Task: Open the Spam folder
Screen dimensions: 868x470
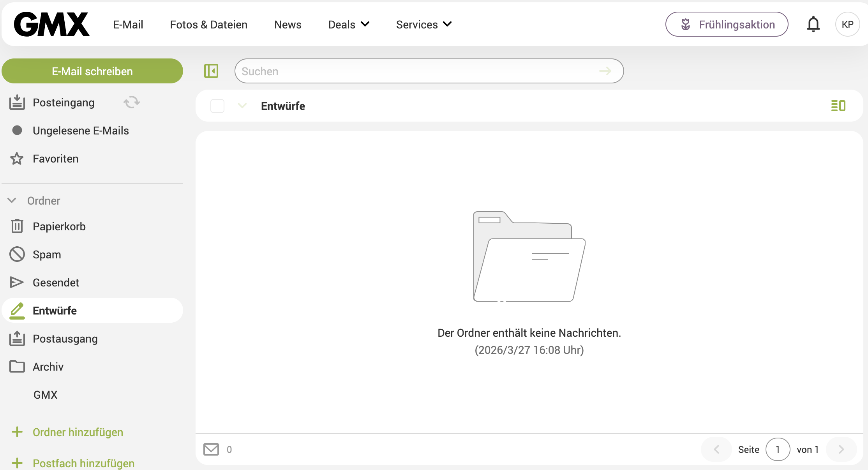Action: tap(47, 254)
